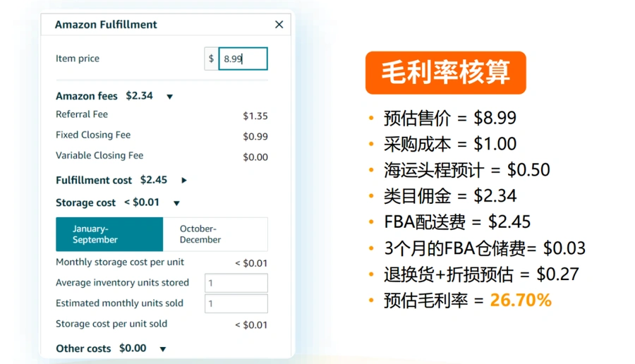
Task: Click the Fixed Closing Fee value $0.99
Action: click(255, 136)
